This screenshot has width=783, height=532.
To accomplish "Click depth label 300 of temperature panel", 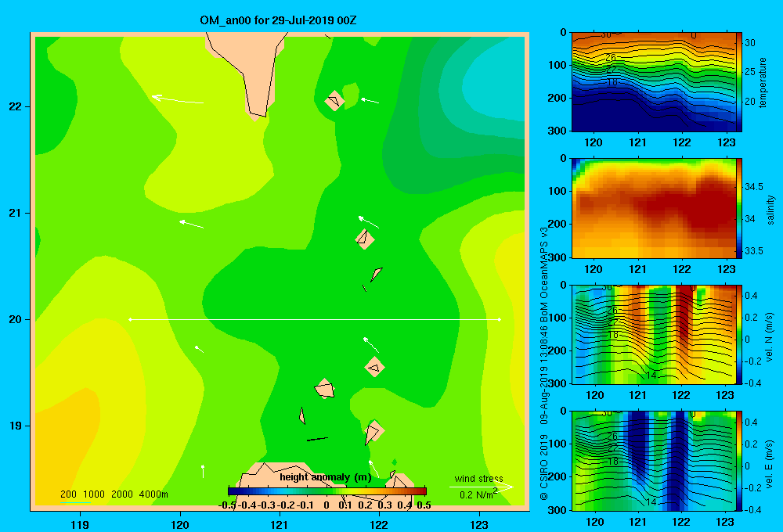I will point(557,131).
